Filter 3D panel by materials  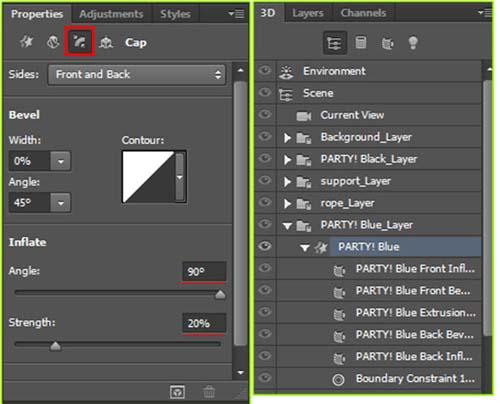click(x=387, y=43)
